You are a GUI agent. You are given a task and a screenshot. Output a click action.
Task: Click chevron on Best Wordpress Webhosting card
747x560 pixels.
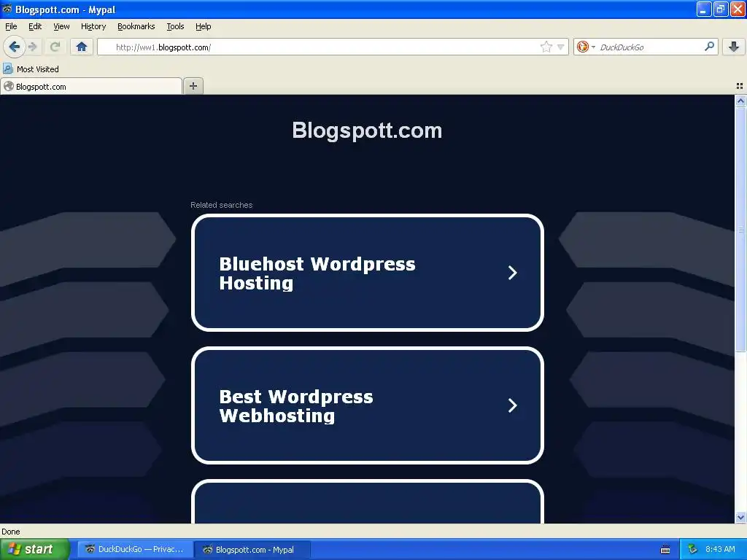pyautogui.click(x=513, y=405)
